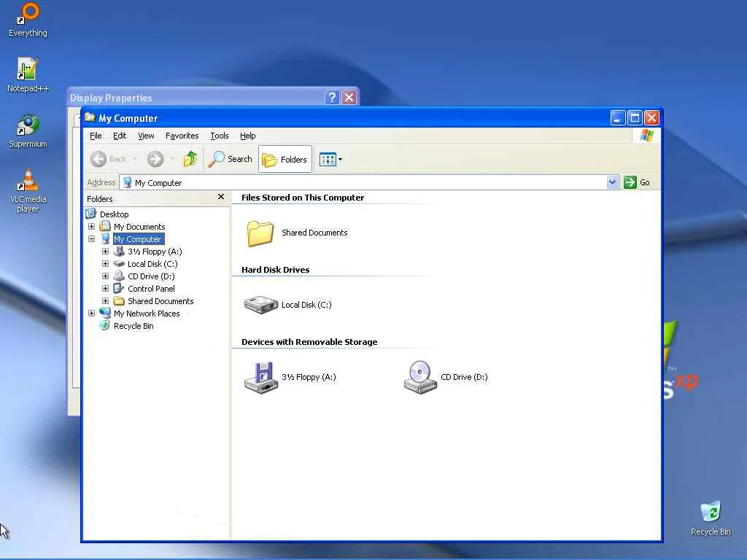
Task: Select the CD Drive (D:) icon
Action: pos(419,377)
